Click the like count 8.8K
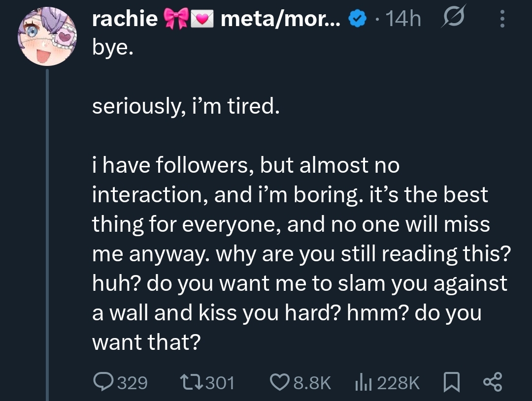The image size is (532, 401). (x=312, y=382)
